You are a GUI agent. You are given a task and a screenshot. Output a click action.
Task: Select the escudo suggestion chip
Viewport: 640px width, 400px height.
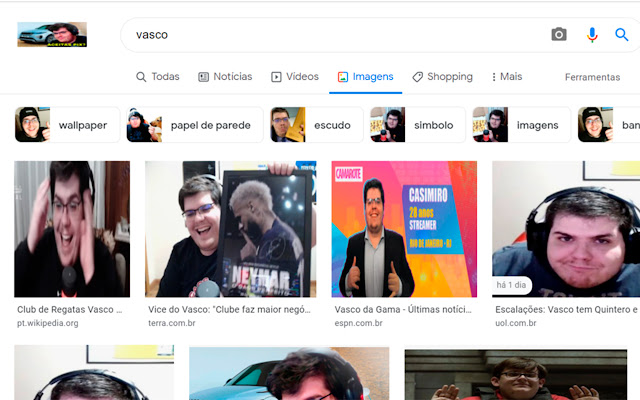coord(316,125)
